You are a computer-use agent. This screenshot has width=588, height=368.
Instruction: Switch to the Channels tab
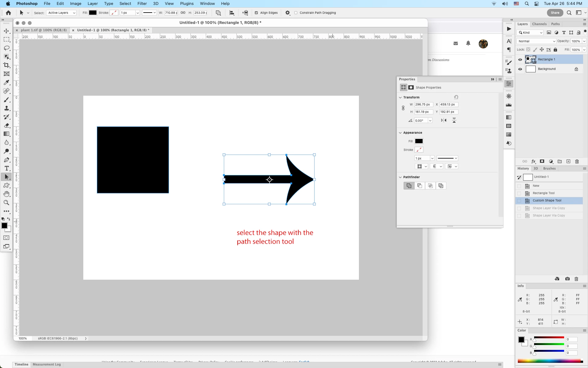(539, 24)
